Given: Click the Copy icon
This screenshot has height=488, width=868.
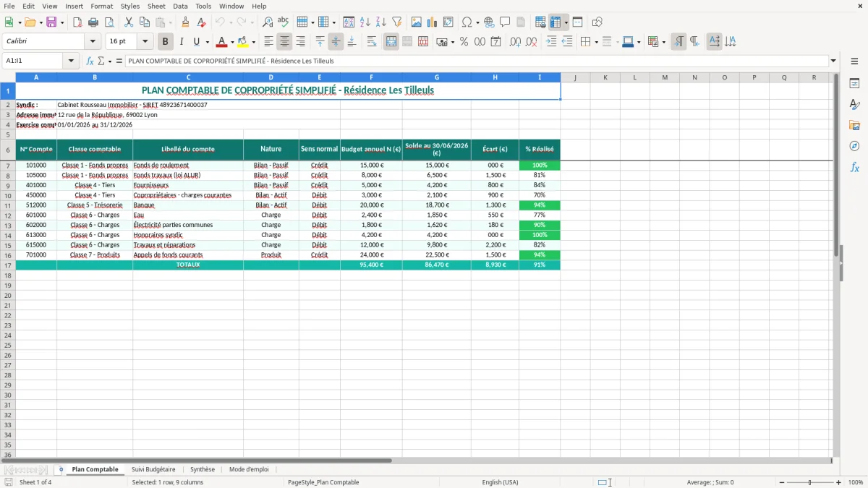Looking at the screenshot, I should point(145,22).
